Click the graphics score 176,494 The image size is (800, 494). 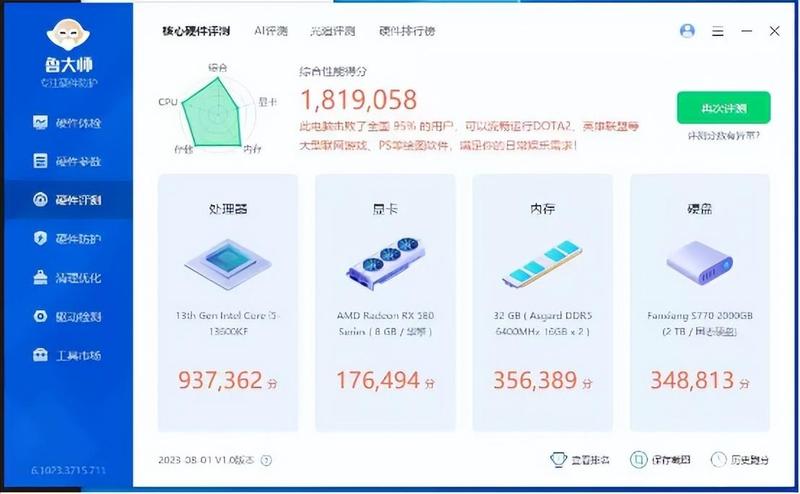click(x=378, y=380)
